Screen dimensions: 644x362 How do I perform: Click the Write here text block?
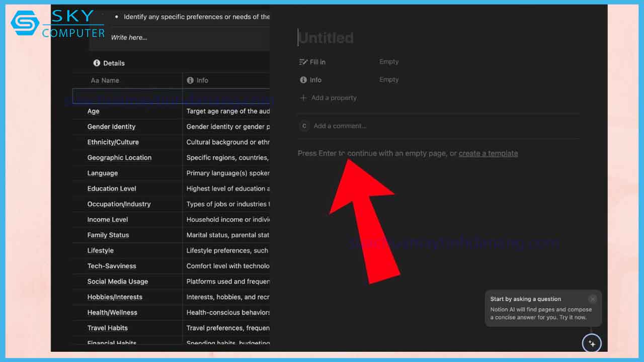pos(129,38)
